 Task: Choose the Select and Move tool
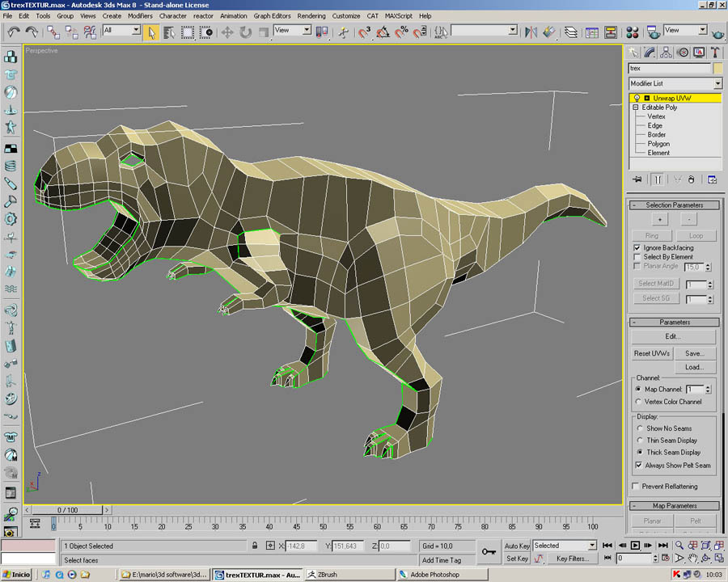click(226, 32)
